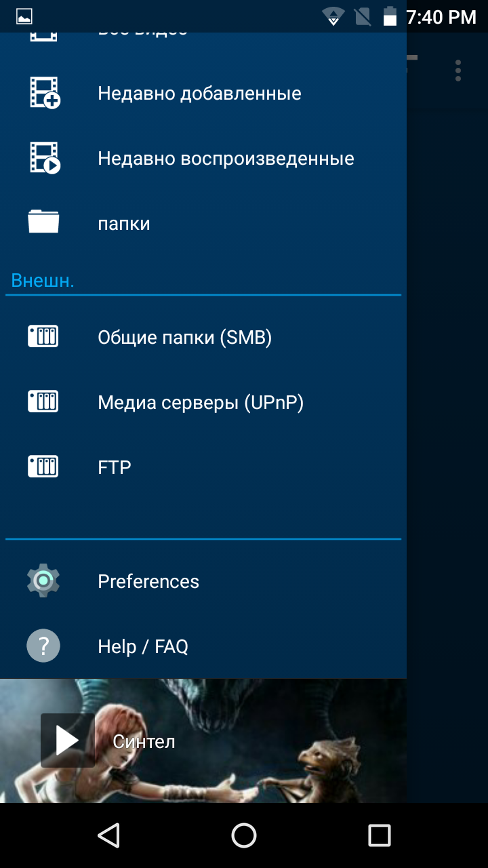Choose the FTP label
Screen dimensions: 488x868
pos(115,468)
